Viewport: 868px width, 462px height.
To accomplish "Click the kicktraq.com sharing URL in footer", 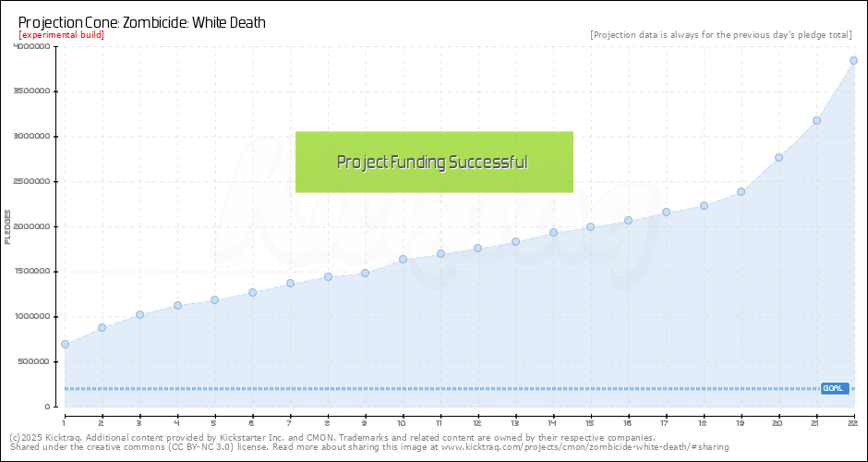I will [x=585, y=447].
